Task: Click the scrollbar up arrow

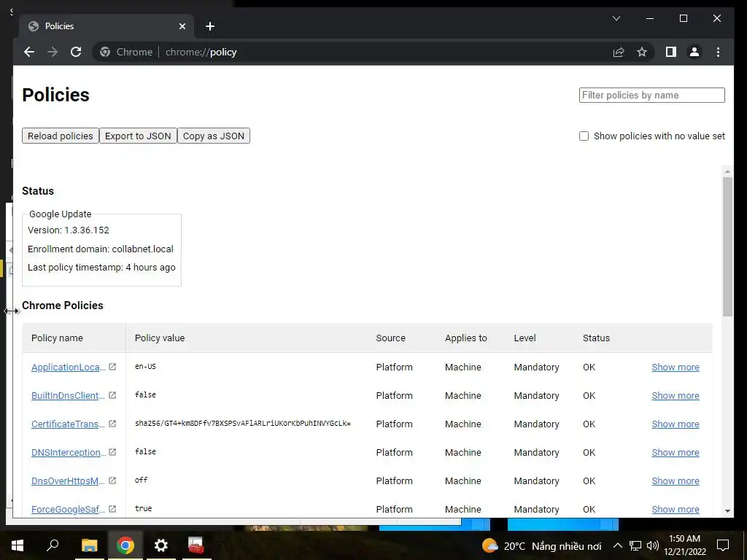Action: pos(727,171)
